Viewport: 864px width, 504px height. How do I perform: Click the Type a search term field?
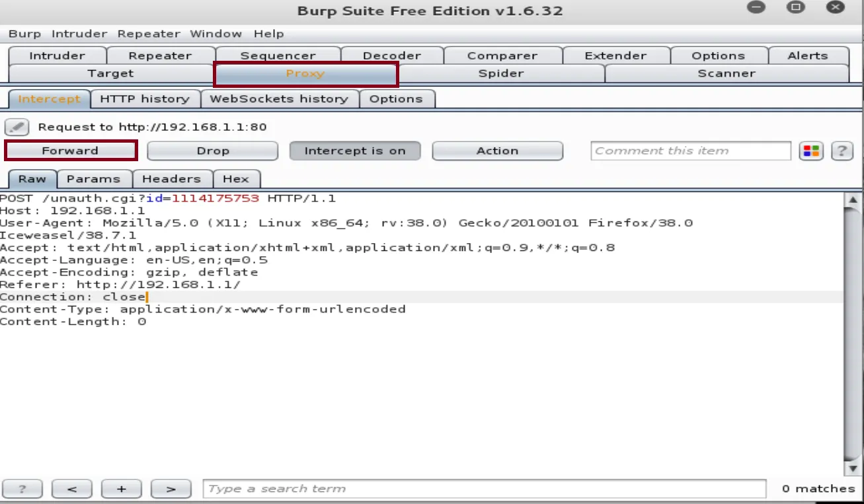485,489
